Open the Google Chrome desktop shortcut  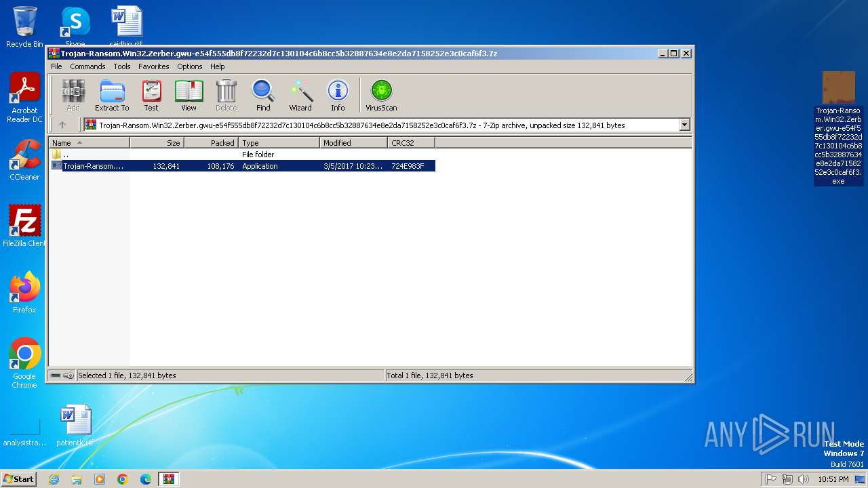pos(24,363)
